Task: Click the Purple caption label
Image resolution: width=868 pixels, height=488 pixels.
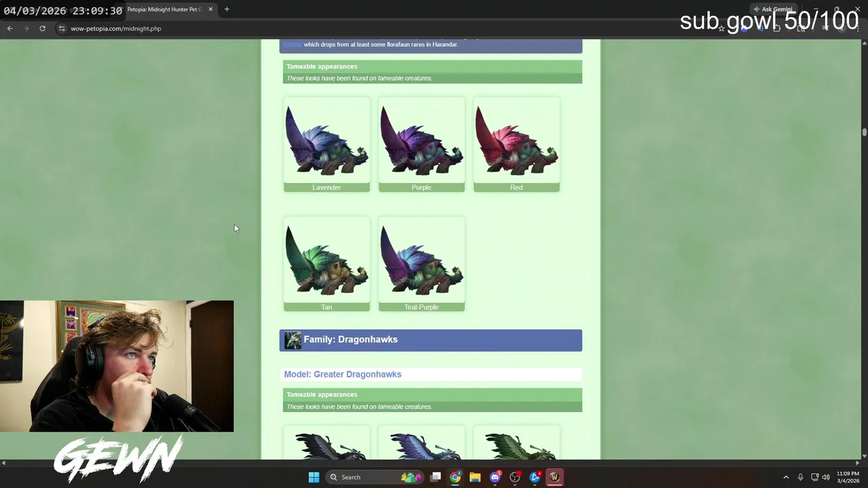Action: pyautogui.click(x=421, y=187)
